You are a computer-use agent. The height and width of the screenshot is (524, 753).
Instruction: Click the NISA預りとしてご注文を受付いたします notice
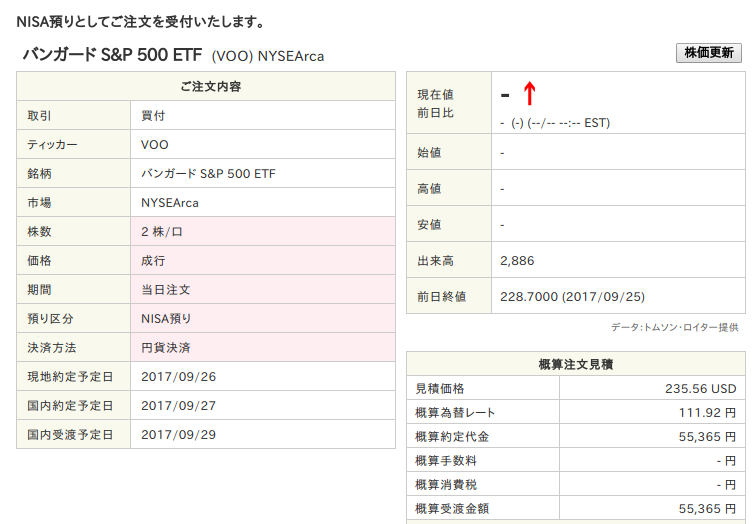point(140,22)
